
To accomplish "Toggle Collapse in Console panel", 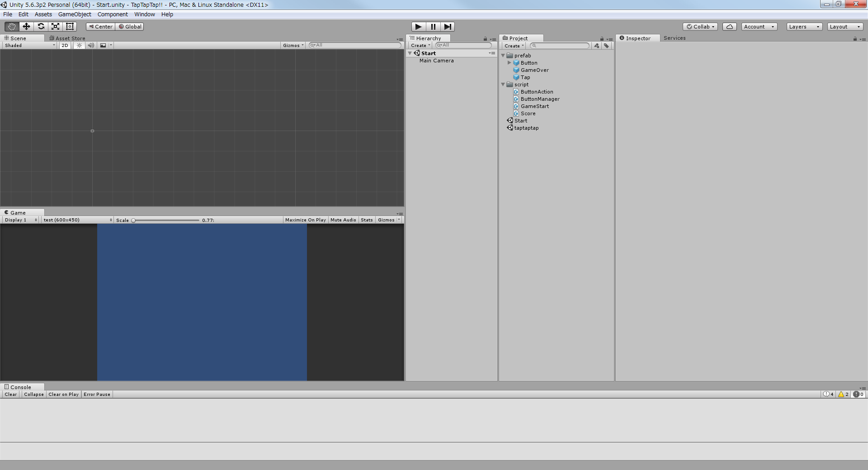I will point(34,394).
